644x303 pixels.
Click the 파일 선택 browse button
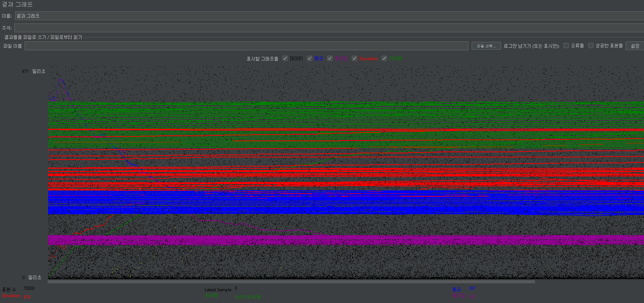tap(486, 46)
